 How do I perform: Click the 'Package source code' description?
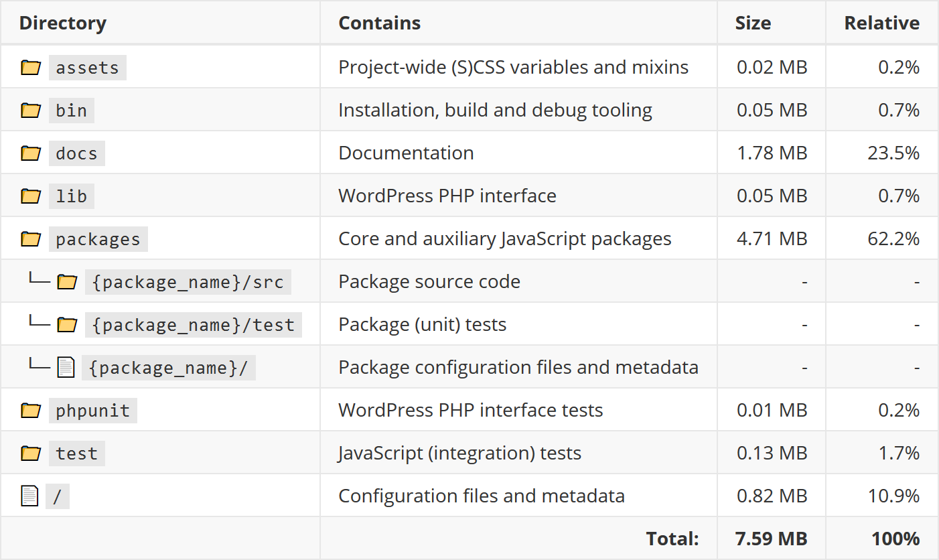tap(429, 281)
